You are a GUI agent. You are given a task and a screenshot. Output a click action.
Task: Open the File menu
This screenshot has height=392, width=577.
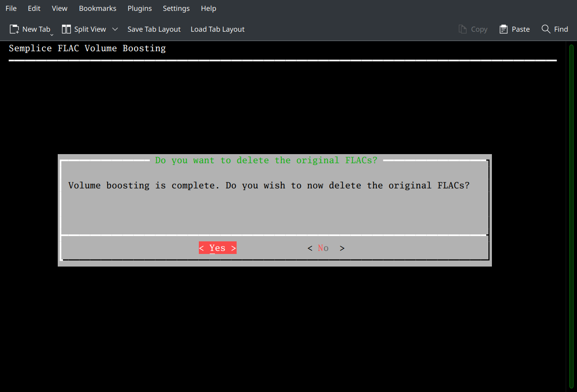point(11,8)
